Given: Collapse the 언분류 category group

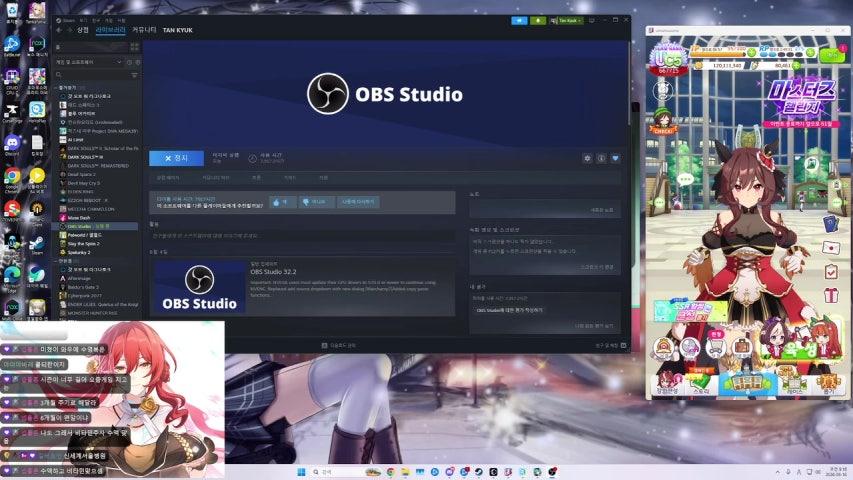Looking at the screenshot, I should pos(64,261).
